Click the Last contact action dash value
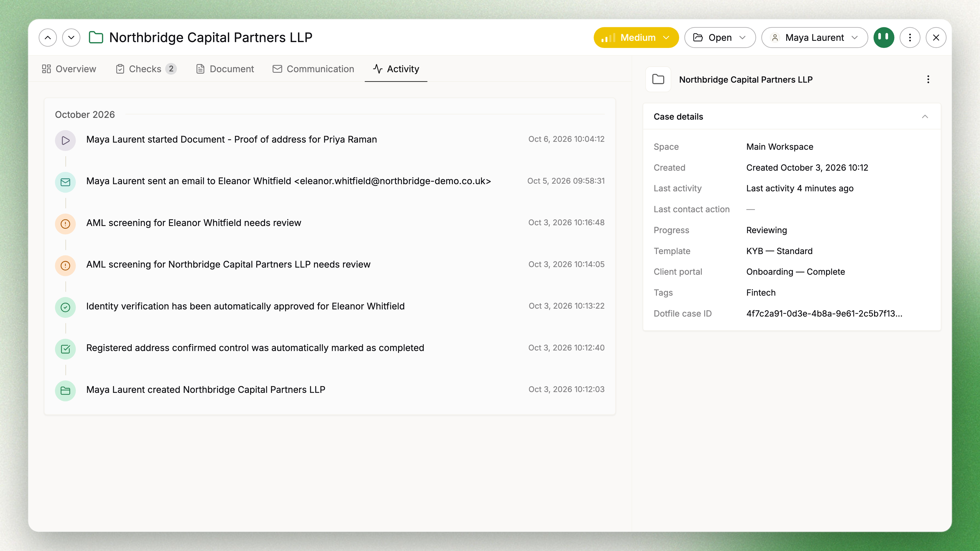This screenshot has width=980, height=551. point(750,209)
